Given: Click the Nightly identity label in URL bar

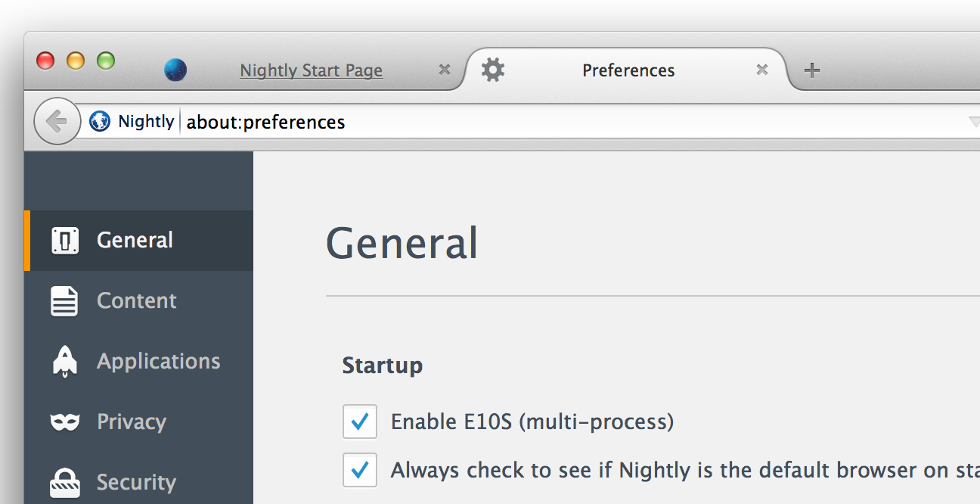Looking at the screenshot, I should click(146, 121).
